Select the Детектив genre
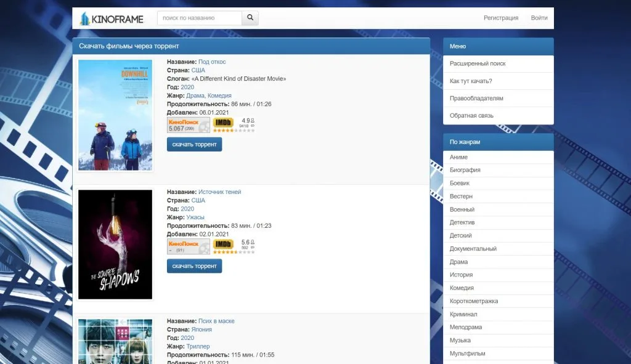 coord(498,222)
